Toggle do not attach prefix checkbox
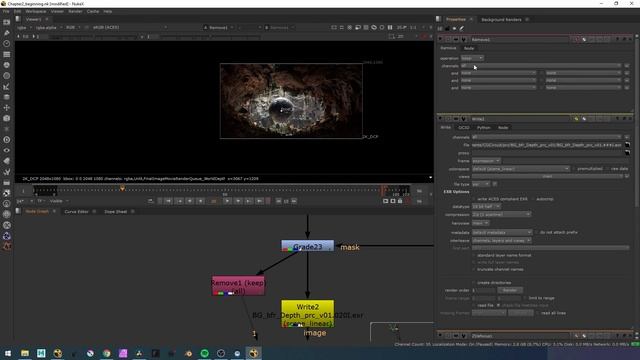The height and width of the screenshot is (360, 640). (x=536, y=232)
